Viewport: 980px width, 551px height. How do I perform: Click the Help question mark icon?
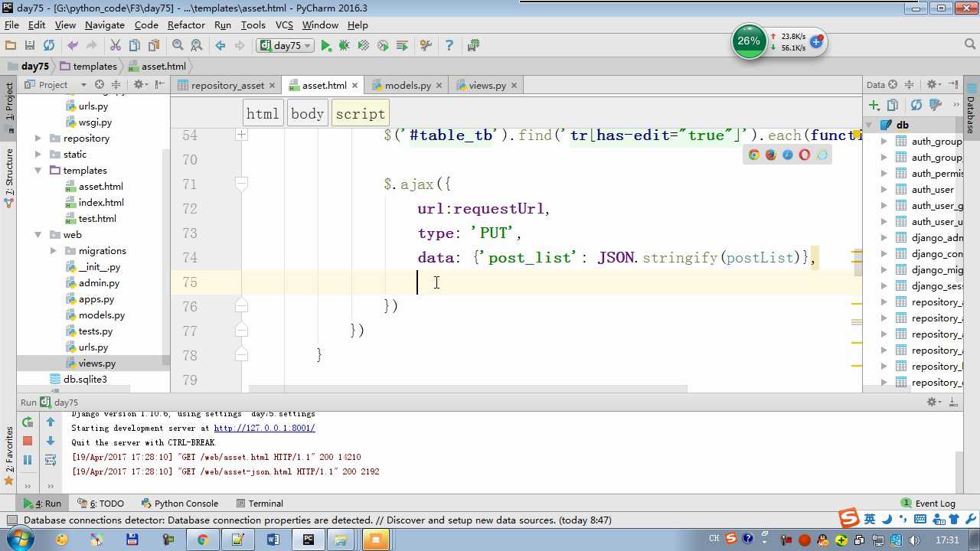coord(449,46)
